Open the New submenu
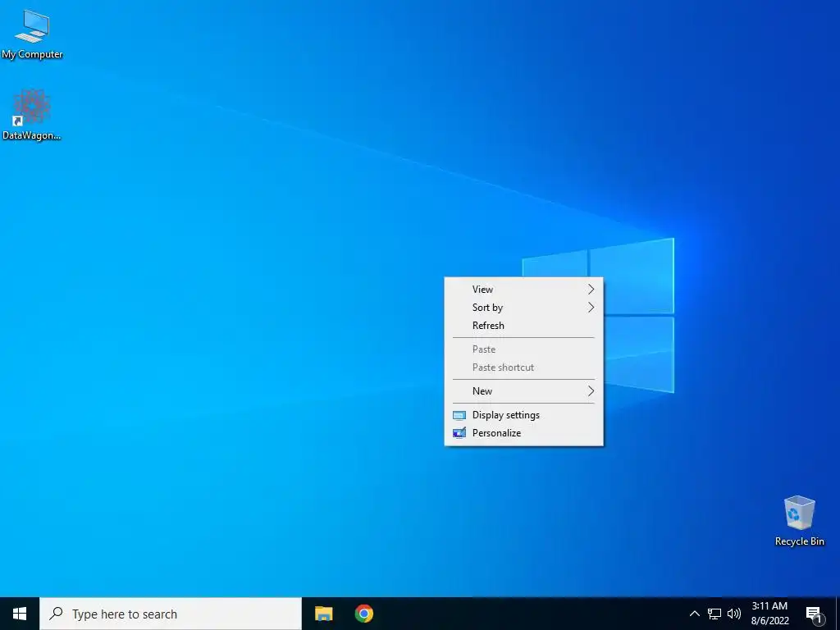 pos(524,391)
